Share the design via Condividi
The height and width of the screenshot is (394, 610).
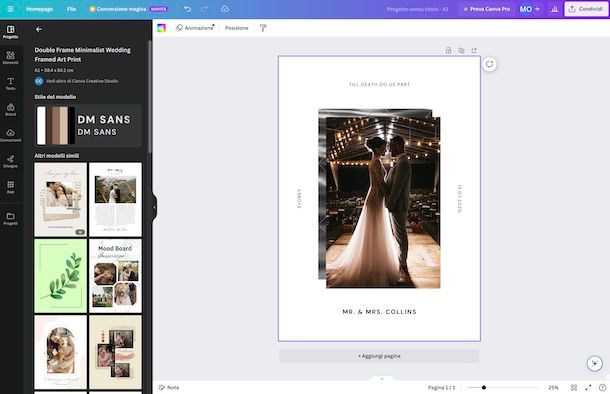[586, 9]
